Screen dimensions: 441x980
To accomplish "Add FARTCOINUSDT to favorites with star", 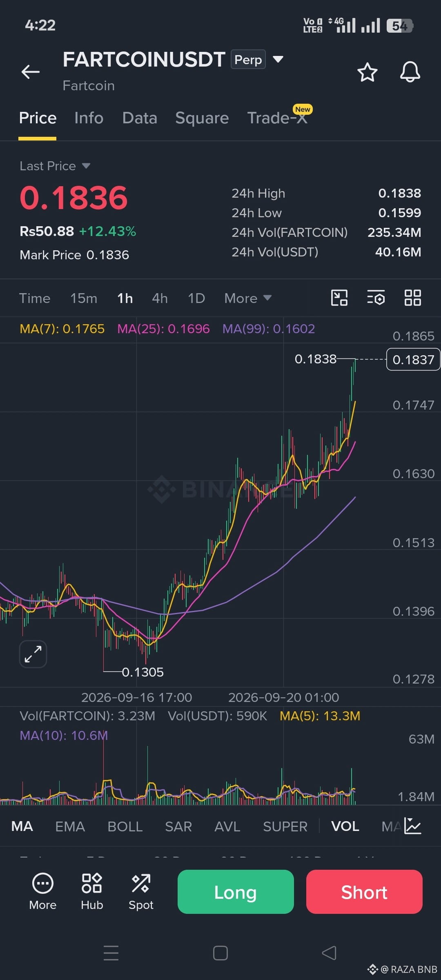I will pos(367,72).
